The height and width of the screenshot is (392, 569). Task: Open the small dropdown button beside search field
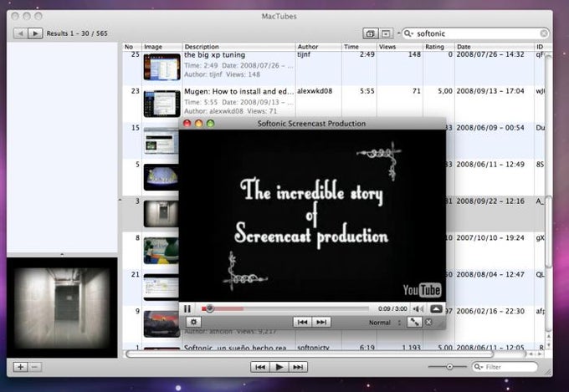point(386,33)
